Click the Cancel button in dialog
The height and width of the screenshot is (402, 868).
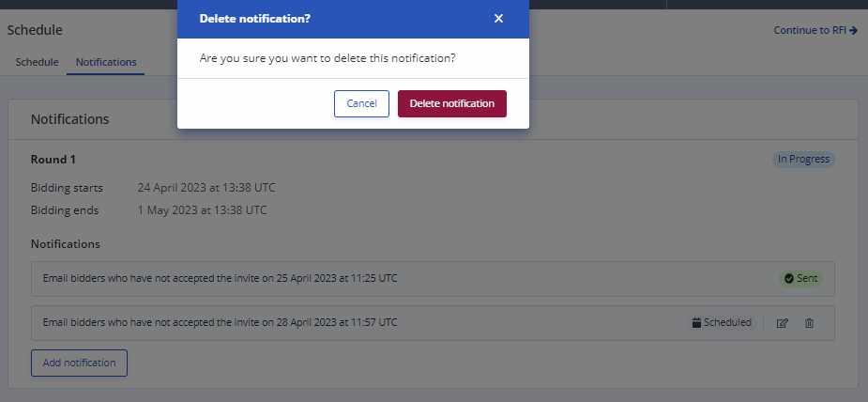[x=361, y=103]
